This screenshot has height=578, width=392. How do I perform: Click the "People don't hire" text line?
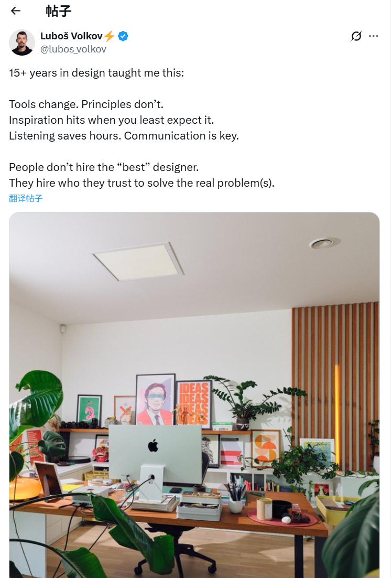104,167
